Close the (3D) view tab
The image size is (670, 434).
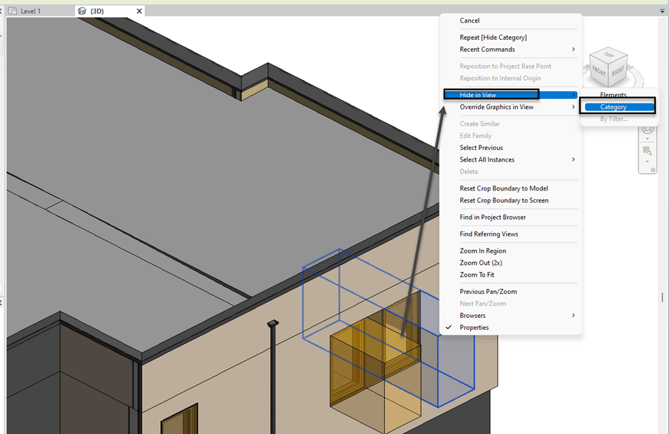click(139, 11)
